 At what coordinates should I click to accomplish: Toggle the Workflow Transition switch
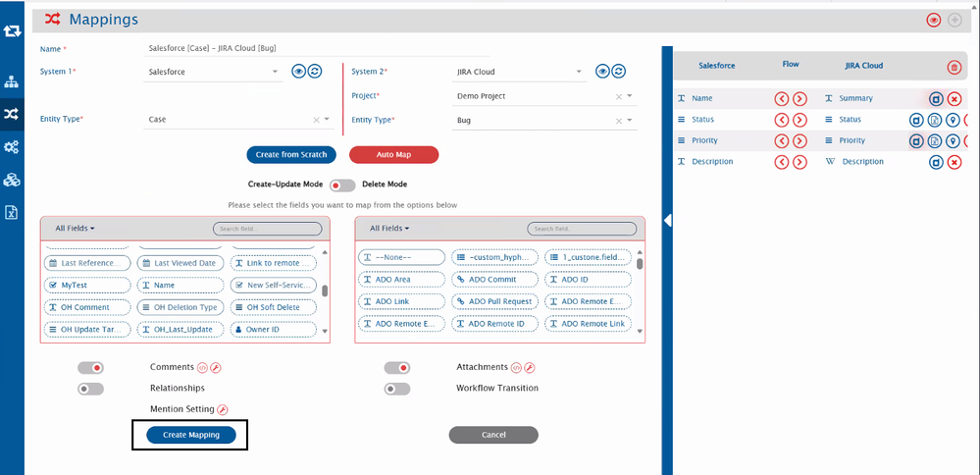397,389
